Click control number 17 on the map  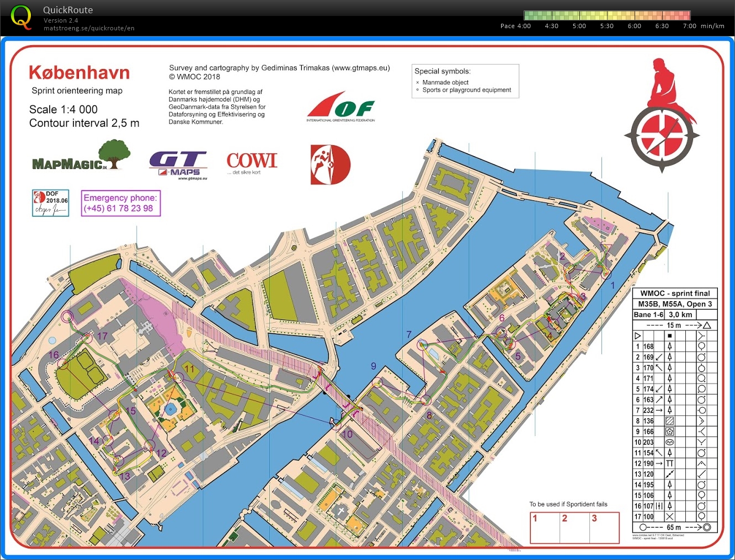click(x=102, y=336)
